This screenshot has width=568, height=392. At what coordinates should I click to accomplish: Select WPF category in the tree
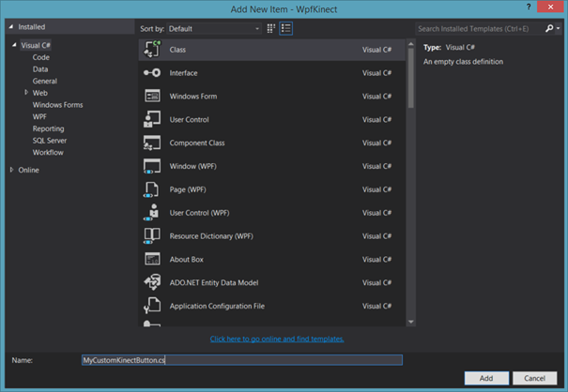40,116
